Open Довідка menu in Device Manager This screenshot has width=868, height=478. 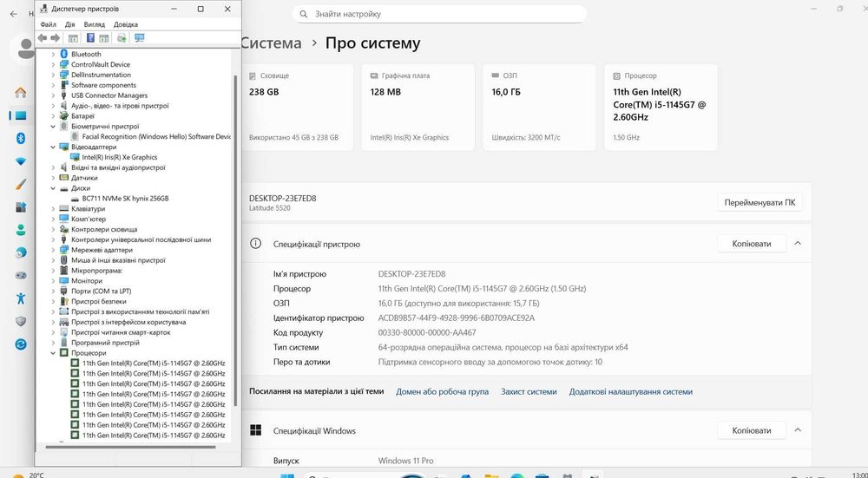126,24
